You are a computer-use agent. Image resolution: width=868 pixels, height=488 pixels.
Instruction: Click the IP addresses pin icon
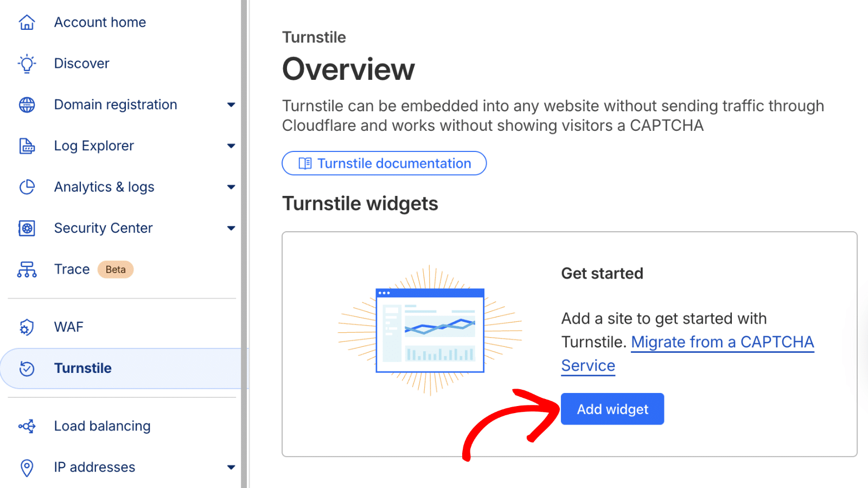pos(27,467)
